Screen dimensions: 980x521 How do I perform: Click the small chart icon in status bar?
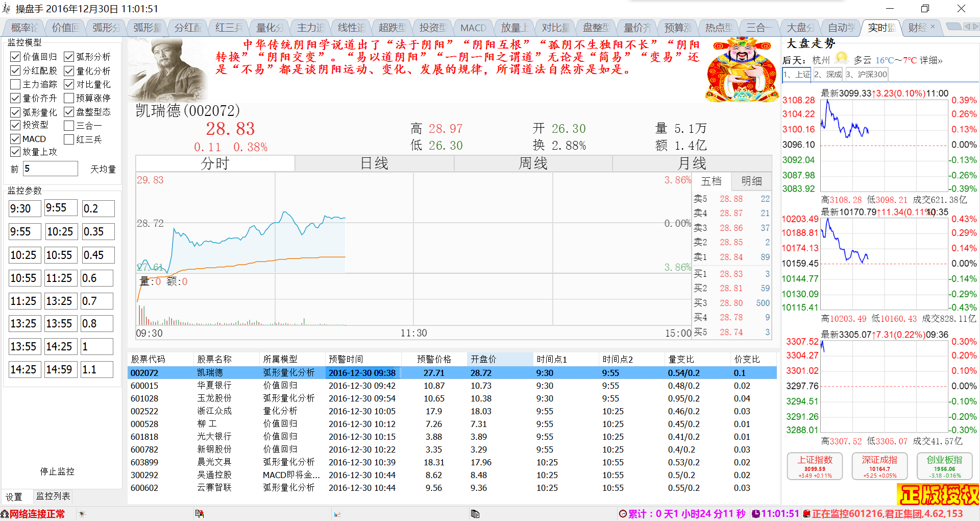[x=337, y=514]
